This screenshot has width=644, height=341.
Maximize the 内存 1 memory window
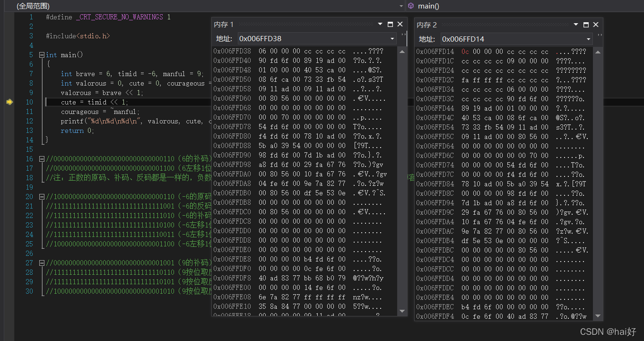tap(390, 24)
